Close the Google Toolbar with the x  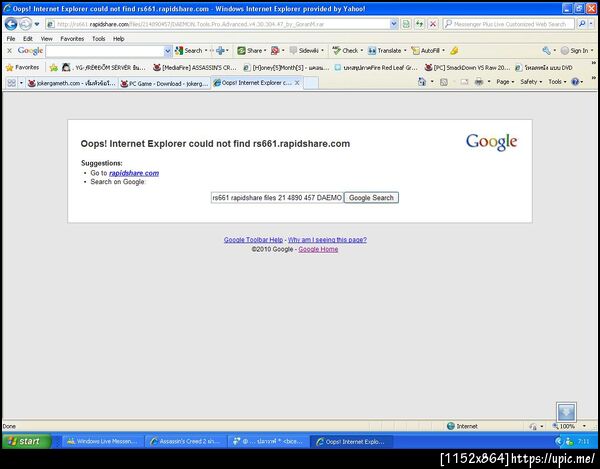click(10, 50)
